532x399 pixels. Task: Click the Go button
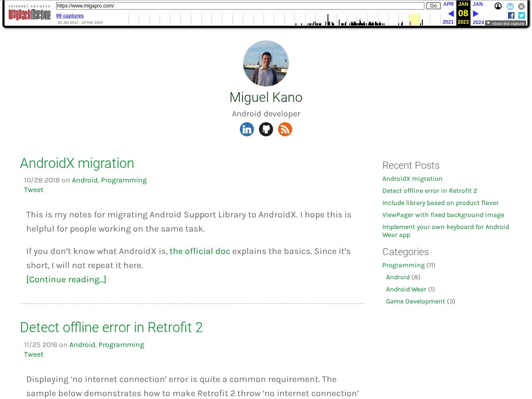click(433, 6)
